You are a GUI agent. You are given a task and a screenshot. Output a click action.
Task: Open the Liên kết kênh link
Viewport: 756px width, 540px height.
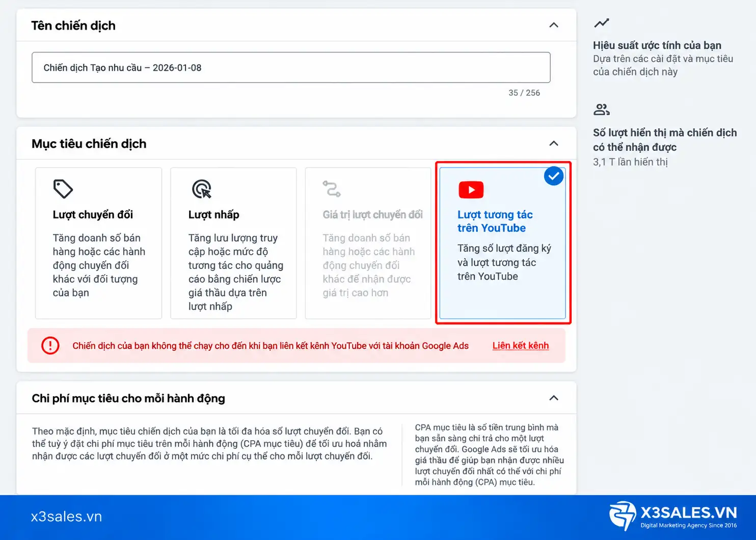coord(521,345)
